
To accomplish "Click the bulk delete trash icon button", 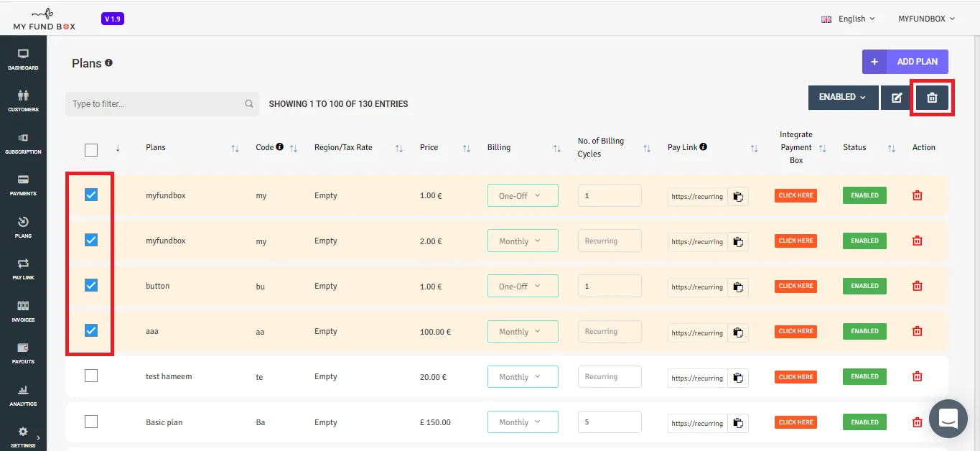I will (x=932, y=98).
